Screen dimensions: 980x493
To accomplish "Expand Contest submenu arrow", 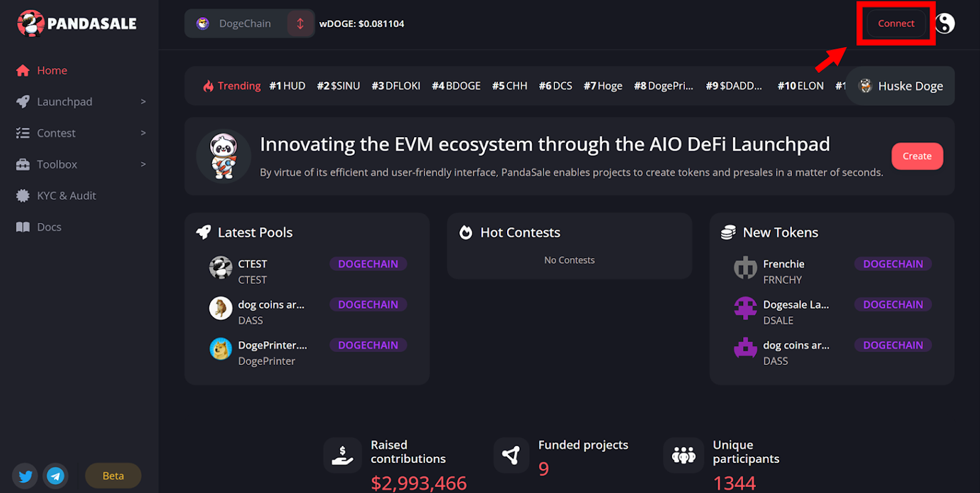I will coord(143,133).
